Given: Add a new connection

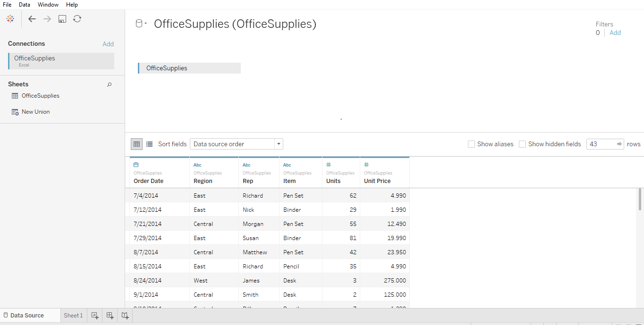Looking at the screenshot, I should tap(108, 43).
